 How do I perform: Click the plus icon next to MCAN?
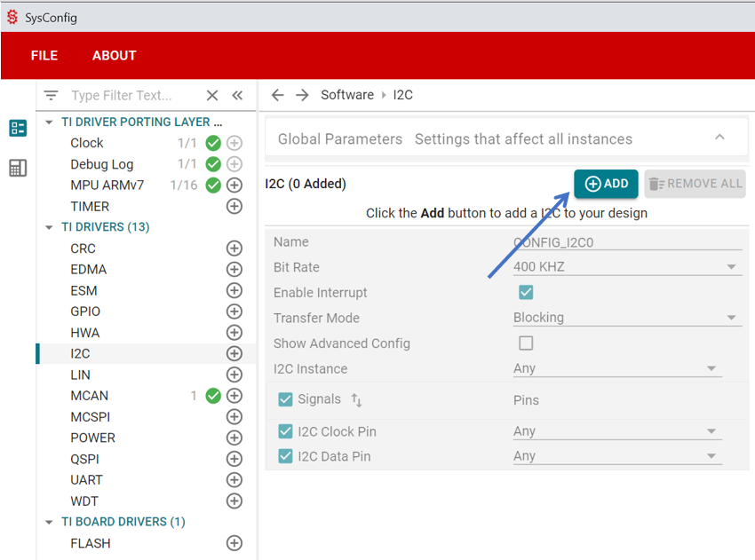[x=234, y=396]
